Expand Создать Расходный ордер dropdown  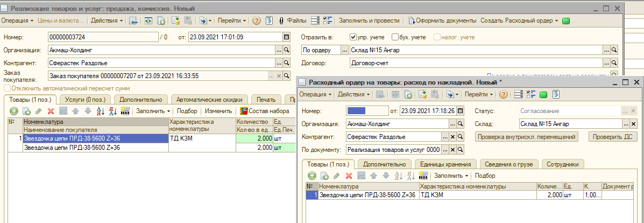(x=556, y=20)
